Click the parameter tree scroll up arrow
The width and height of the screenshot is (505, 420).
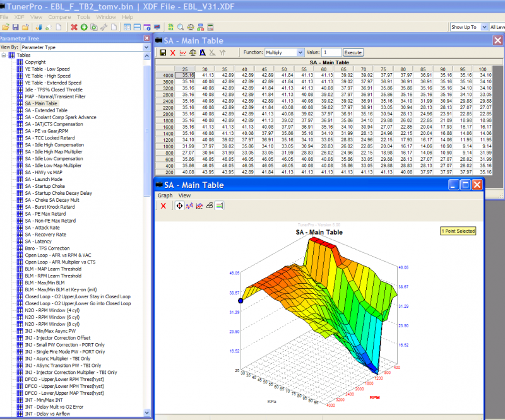147,55
